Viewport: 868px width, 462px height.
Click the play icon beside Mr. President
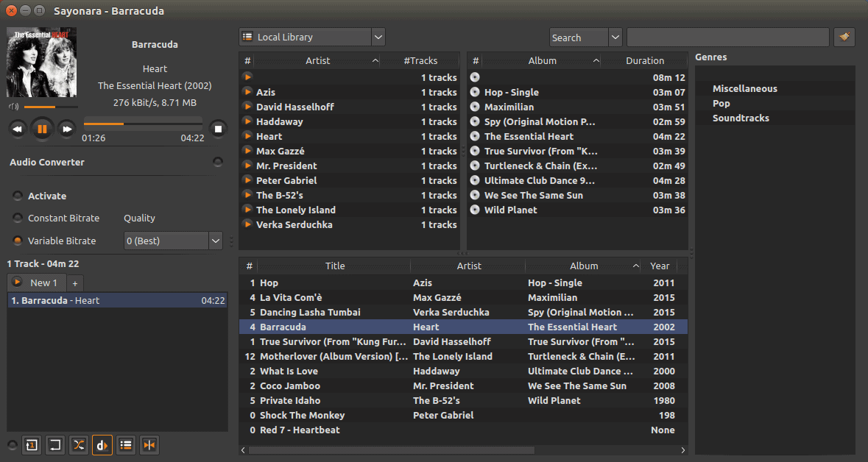[248, 166]
